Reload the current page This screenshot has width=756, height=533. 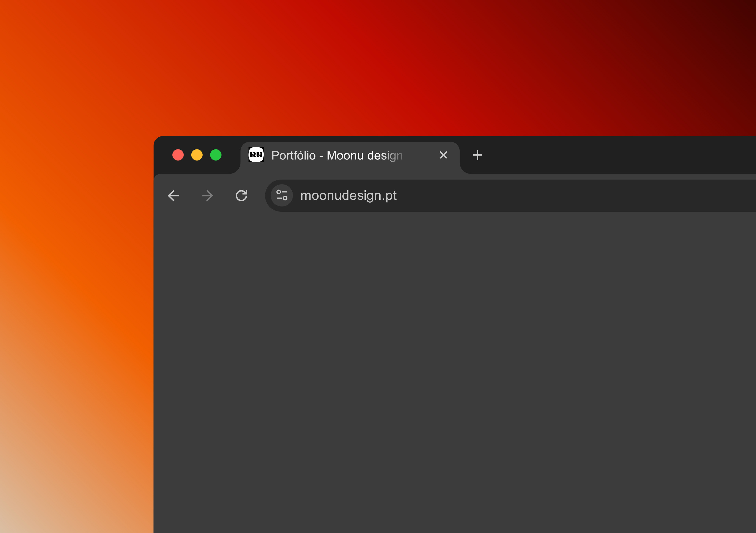[241, 196]
